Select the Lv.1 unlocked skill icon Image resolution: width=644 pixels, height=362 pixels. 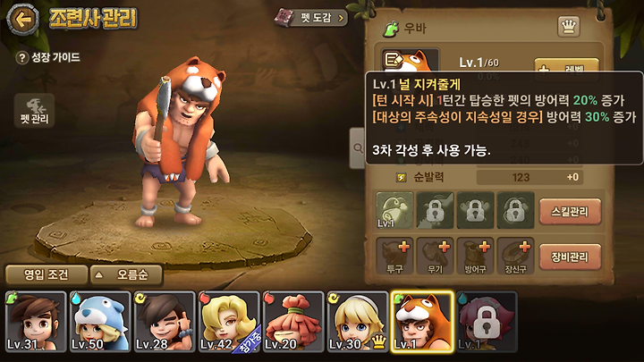click(394, 210)
